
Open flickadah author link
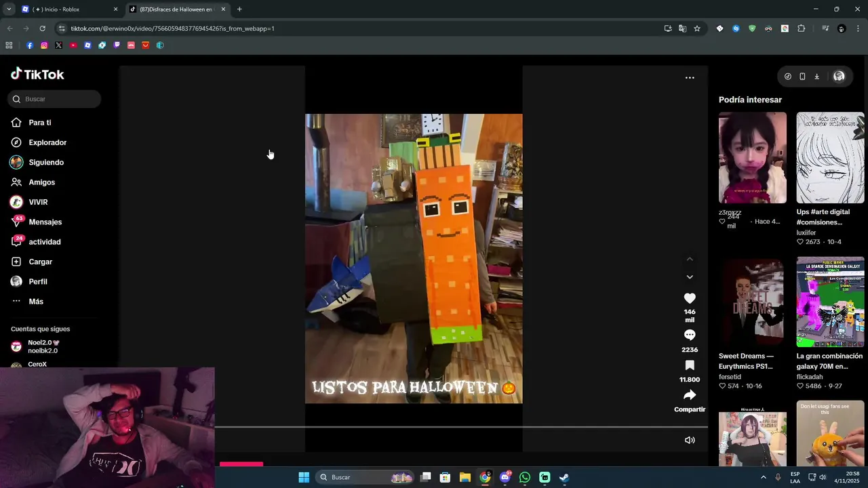click(810, 377)
